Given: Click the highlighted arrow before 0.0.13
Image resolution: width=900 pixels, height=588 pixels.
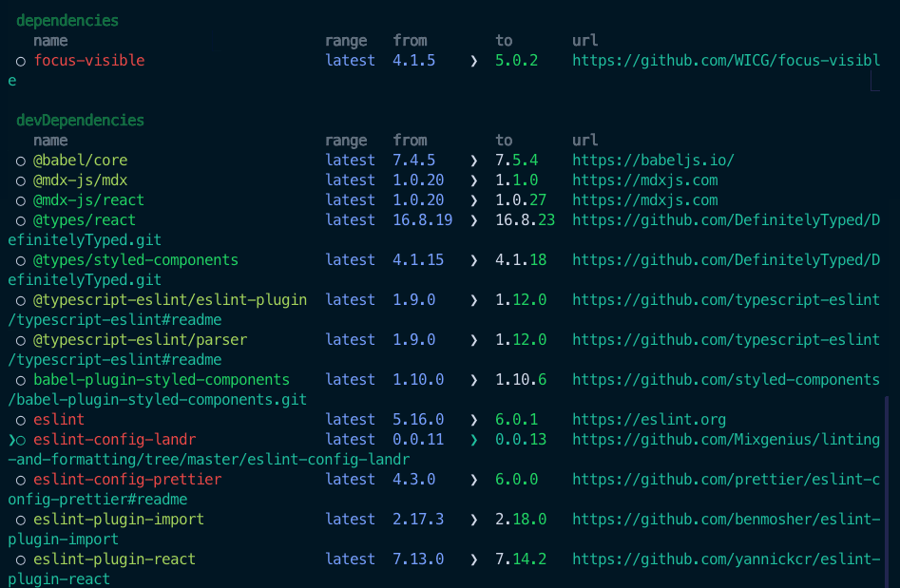Looking at the screenshot, I should click(473, 440).
